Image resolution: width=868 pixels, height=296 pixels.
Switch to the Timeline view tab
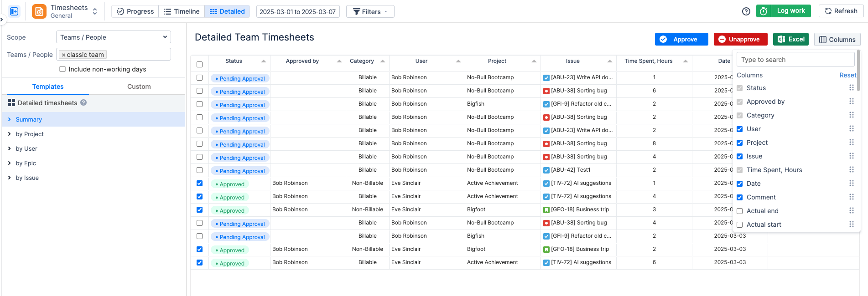(x=182, y=11)
